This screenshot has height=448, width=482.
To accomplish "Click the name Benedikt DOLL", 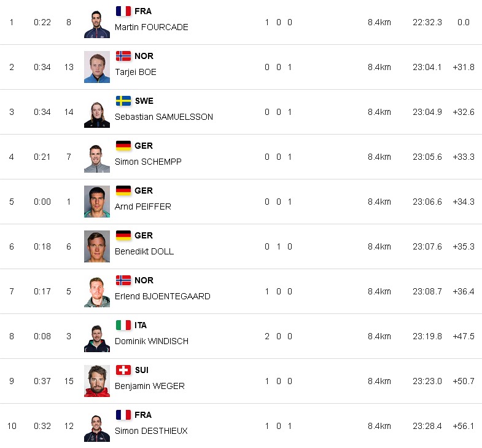I will click(x=144, y=251).
